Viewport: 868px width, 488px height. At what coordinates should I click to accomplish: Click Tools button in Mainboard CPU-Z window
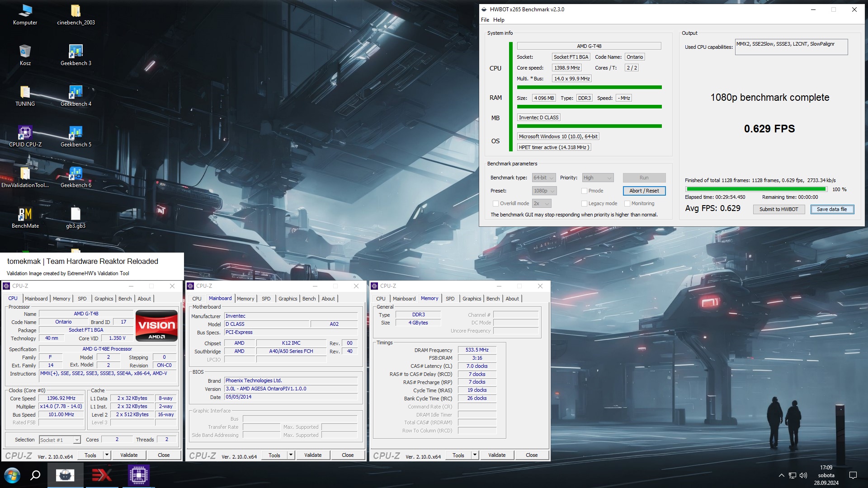click(274, 455)
